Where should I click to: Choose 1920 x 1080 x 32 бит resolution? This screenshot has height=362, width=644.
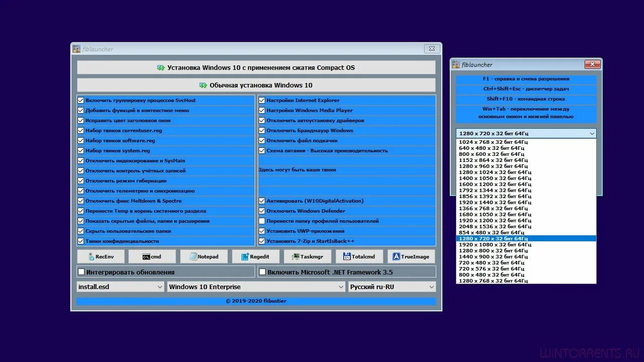click(526, 244)
